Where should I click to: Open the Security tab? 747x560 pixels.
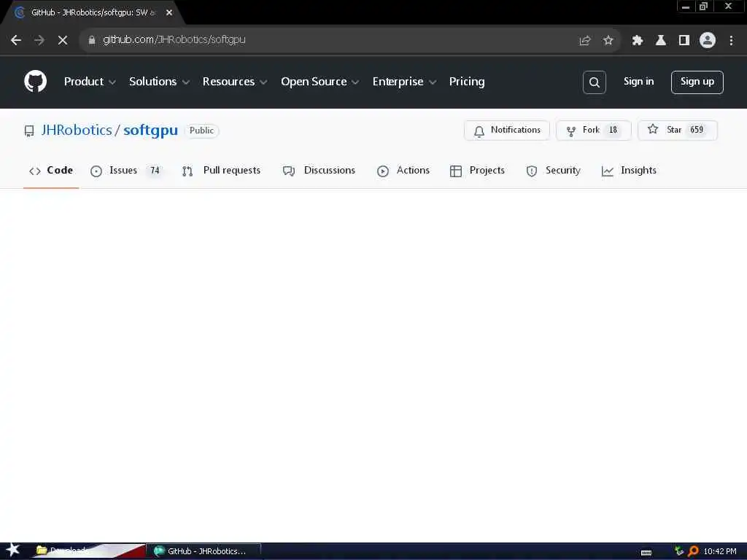(553, 171)
